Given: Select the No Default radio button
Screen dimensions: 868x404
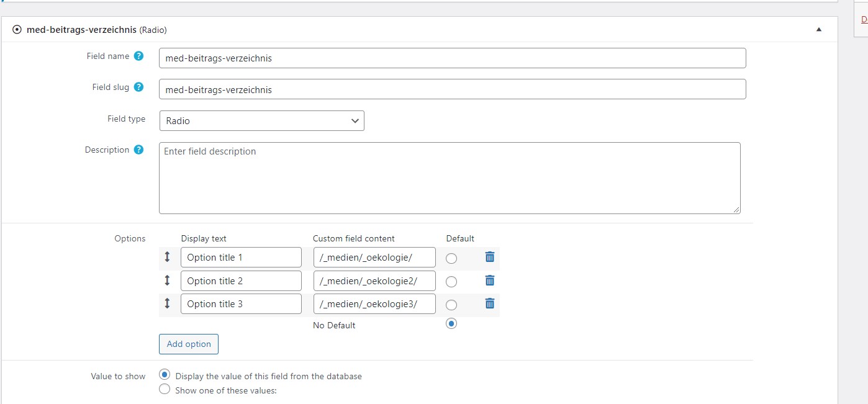Looking at the screenshot, I should click(451, 323).
